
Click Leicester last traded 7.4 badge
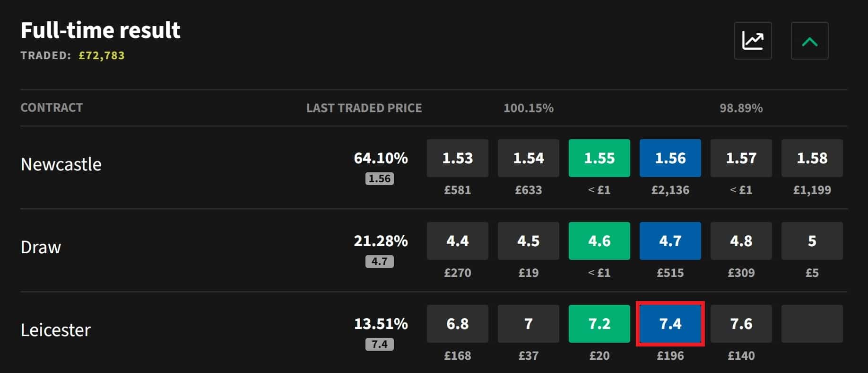tap(379, 344)
